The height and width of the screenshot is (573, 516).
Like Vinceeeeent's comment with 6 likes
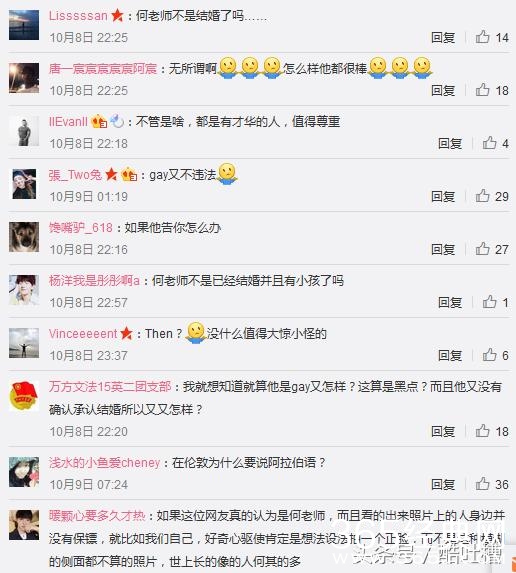(x=490, y=355)
